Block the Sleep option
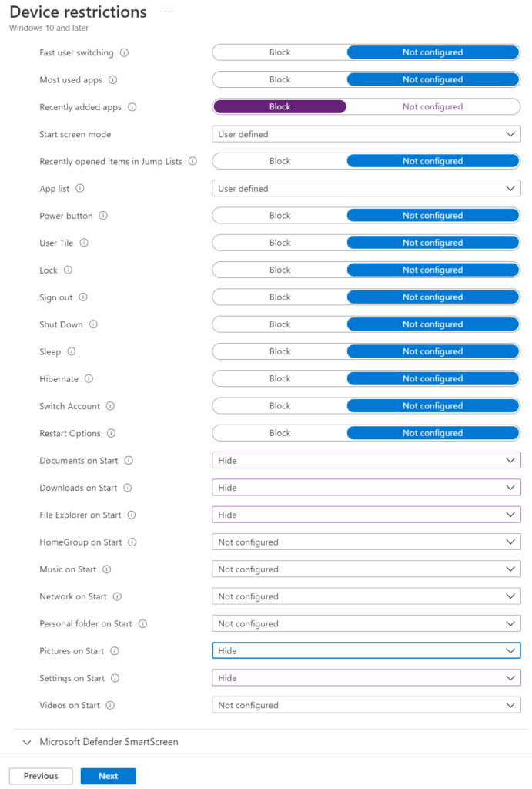The width and height of the screenshot is (532, 789). [x=279, y=351]
